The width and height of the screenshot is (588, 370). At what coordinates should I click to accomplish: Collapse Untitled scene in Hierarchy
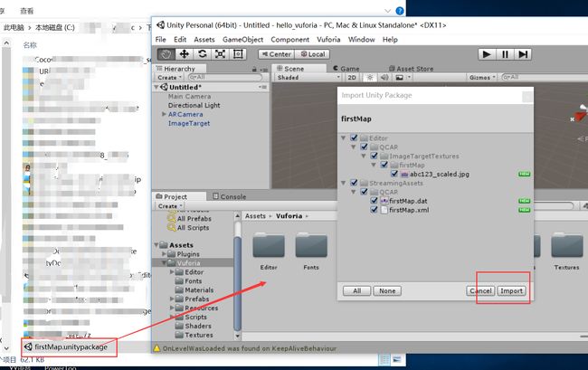[156, 87]
